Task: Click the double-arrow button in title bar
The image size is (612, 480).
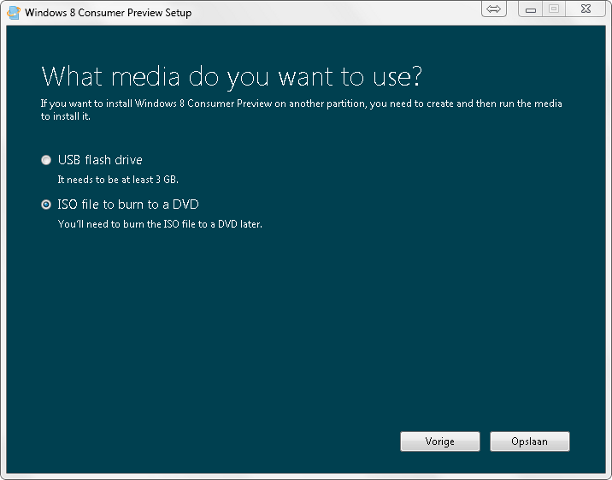Action: [x=494, y=9]
